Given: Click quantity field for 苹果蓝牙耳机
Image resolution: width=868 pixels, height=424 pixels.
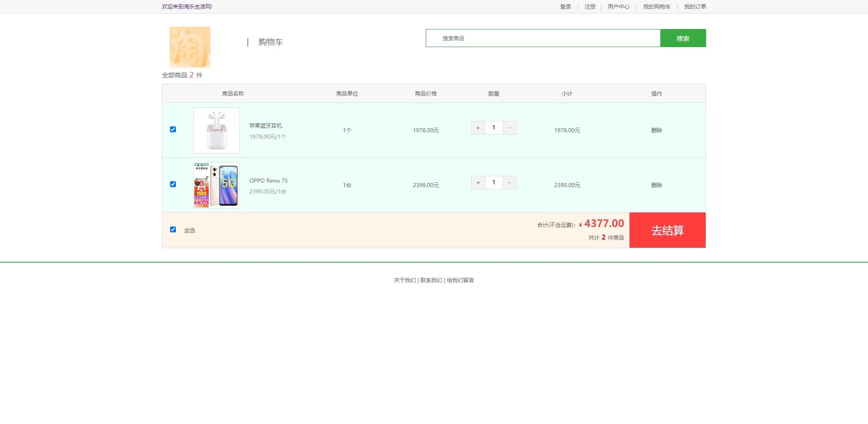Looking at the screenshot, I should point(494,128).
